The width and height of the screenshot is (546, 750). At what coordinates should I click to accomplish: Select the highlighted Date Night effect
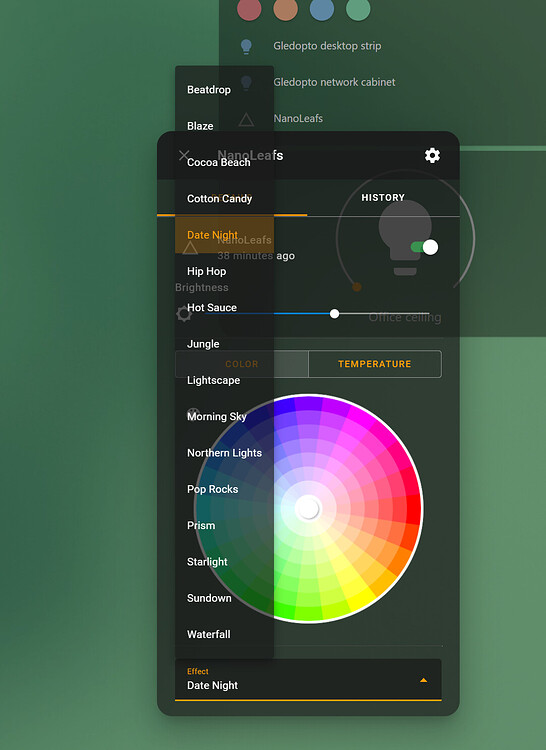(x=224, y=235)
